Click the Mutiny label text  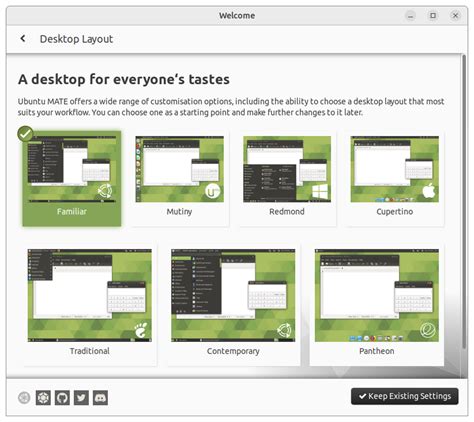click(179, 212)
